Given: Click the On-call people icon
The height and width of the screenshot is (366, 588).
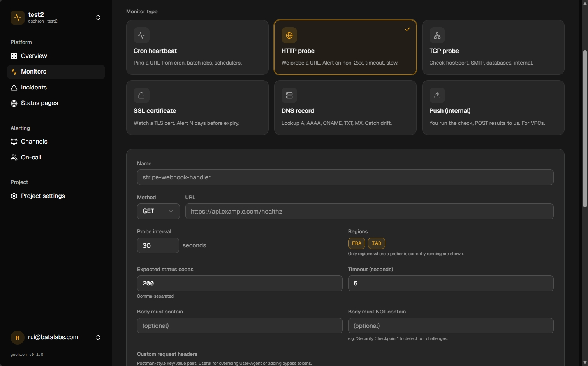Looking at the screenshot, I should pyautogui.click(x=14, y=158).
